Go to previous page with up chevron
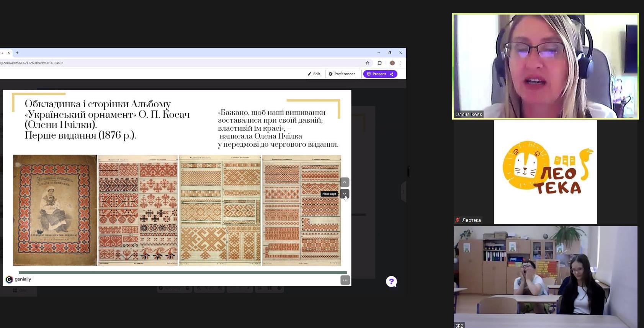The height and width of the screenshot is (328, 644). 345,182
